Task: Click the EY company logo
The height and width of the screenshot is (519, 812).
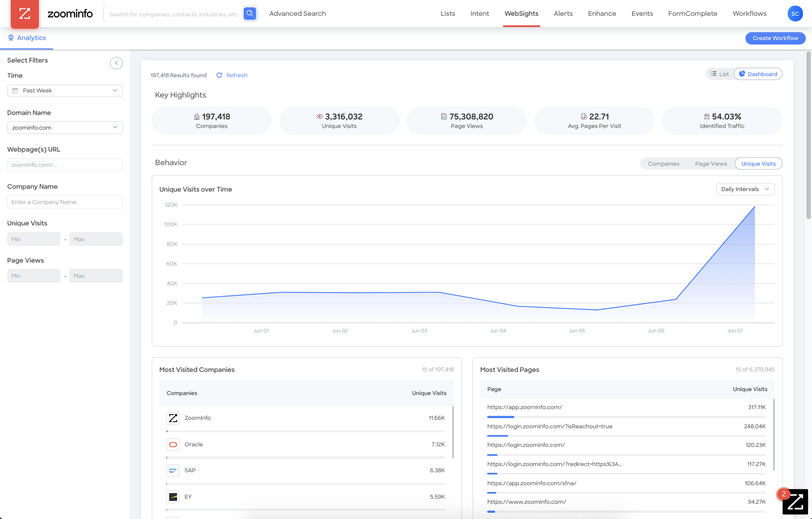Action: 173,497
